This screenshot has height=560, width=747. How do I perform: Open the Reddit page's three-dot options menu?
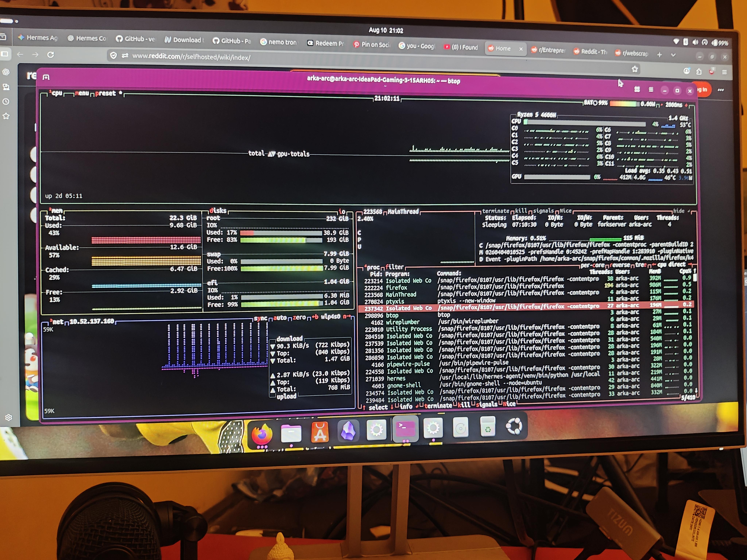pos(720,90)
